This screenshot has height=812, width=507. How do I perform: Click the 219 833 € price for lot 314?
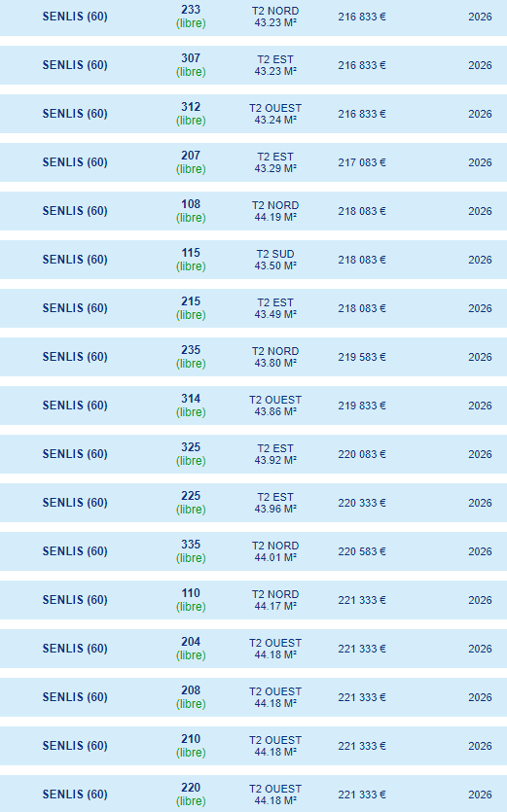coord(362,406)
